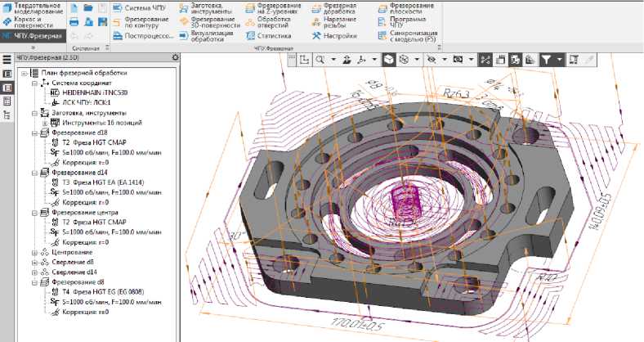Expand the toolset list chevron

click(x=34, y=47)
